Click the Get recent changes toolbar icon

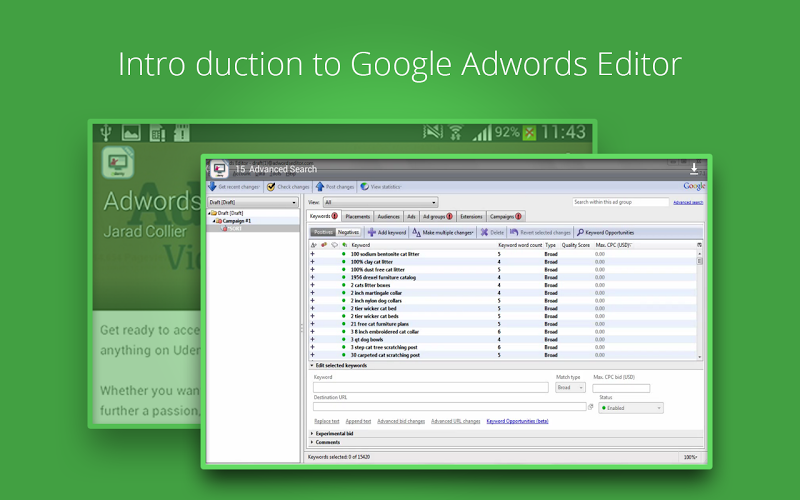[212, 187]
